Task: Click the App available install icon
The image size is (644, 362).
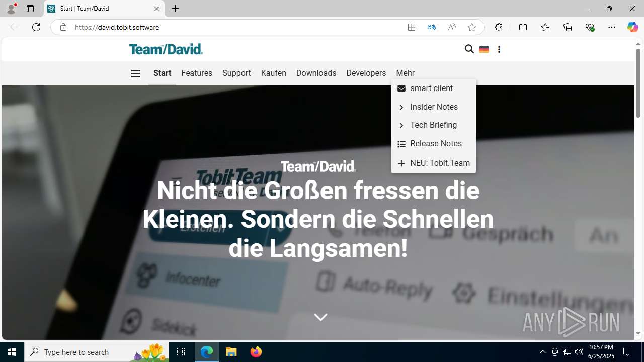Action: click(x=412, y=27)
